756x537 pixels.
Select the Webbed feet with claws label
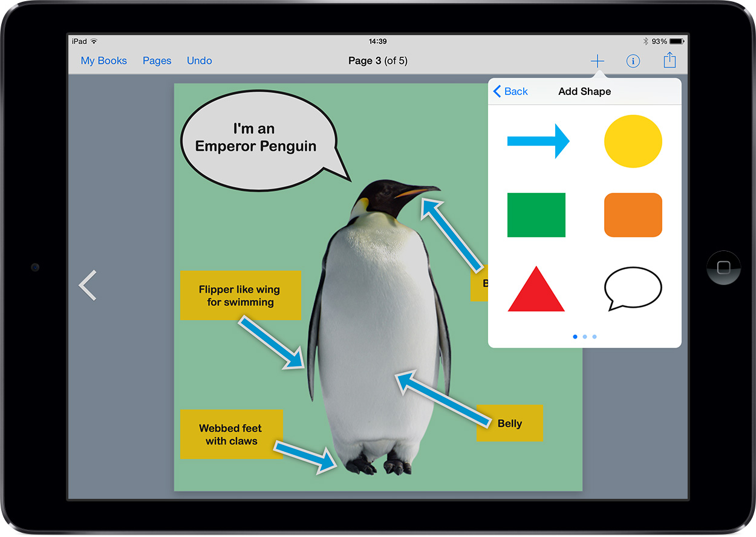click(x=231, y=434)
